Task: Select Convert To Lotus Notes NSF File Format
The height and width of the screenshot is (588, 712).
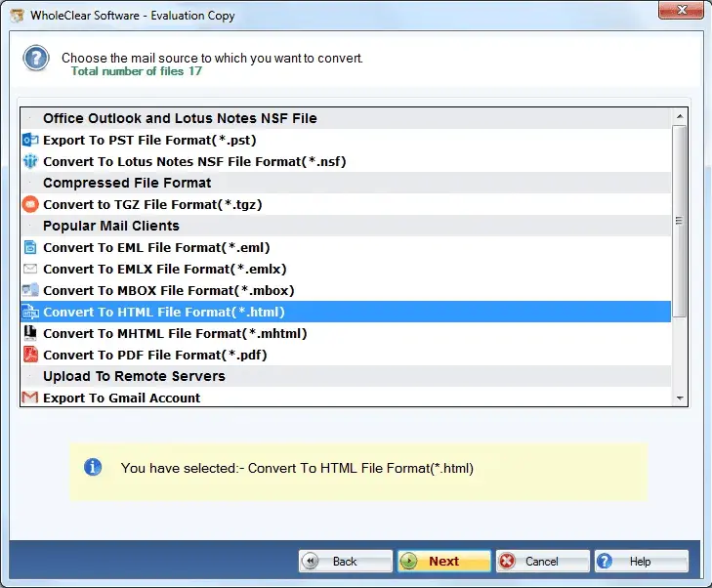Action: [346, 161]
